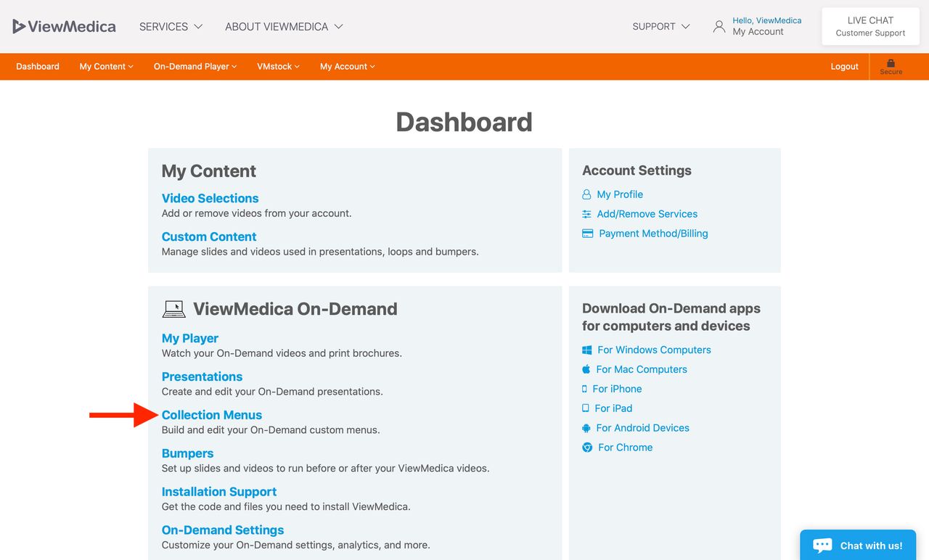
Task: Go to Dashboard in the navbar
Action: point(38,66)
